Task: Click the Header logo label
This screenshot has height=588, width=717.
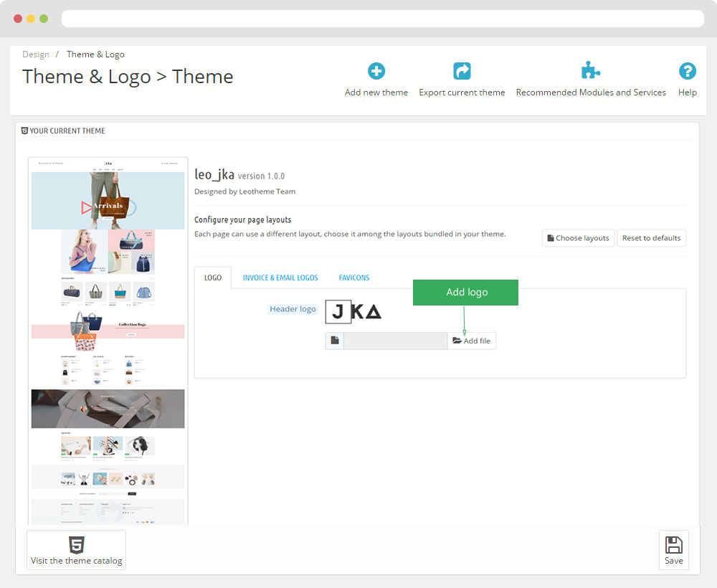Action: (293, 309)
